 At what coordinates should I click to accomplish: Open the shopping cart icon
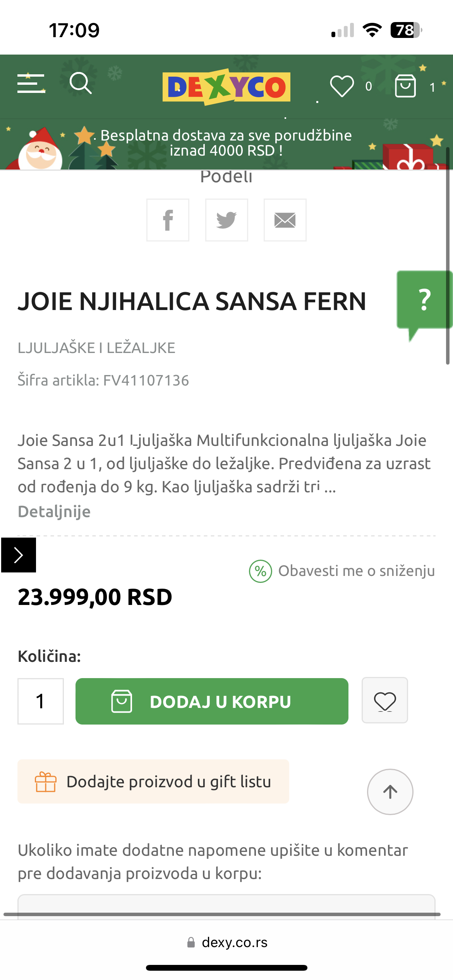click(405, 86)
